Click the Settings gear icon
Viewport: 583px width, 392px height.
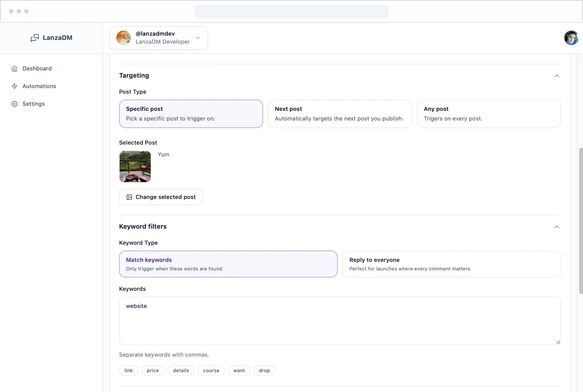14,104
